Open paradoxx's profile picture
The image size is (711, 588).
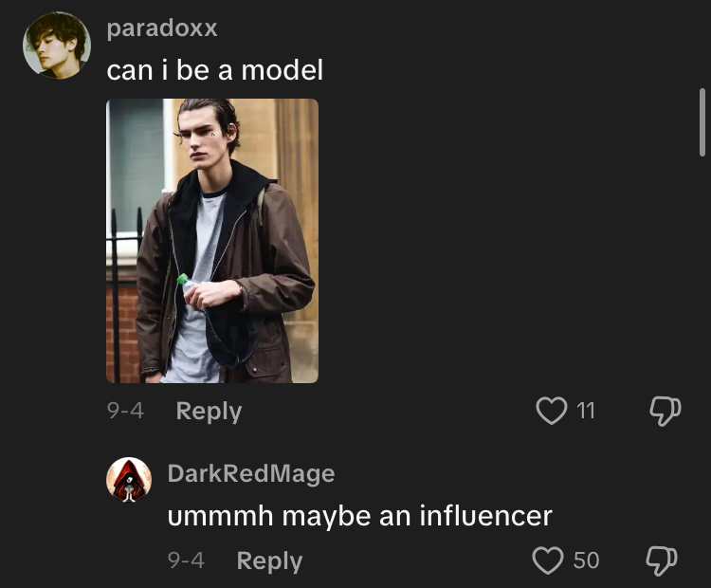57,46
